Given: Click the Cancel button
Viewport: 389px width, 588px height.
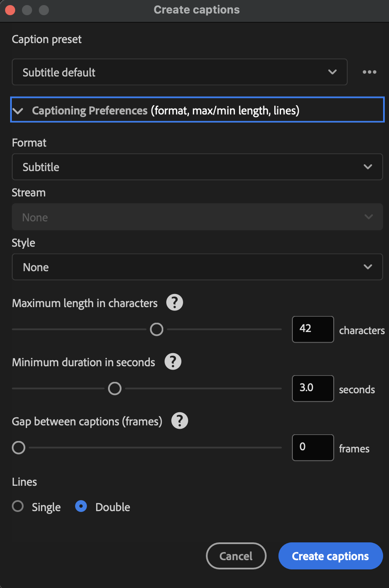Looking at the screenshot, I should click(x=236, y=556).
